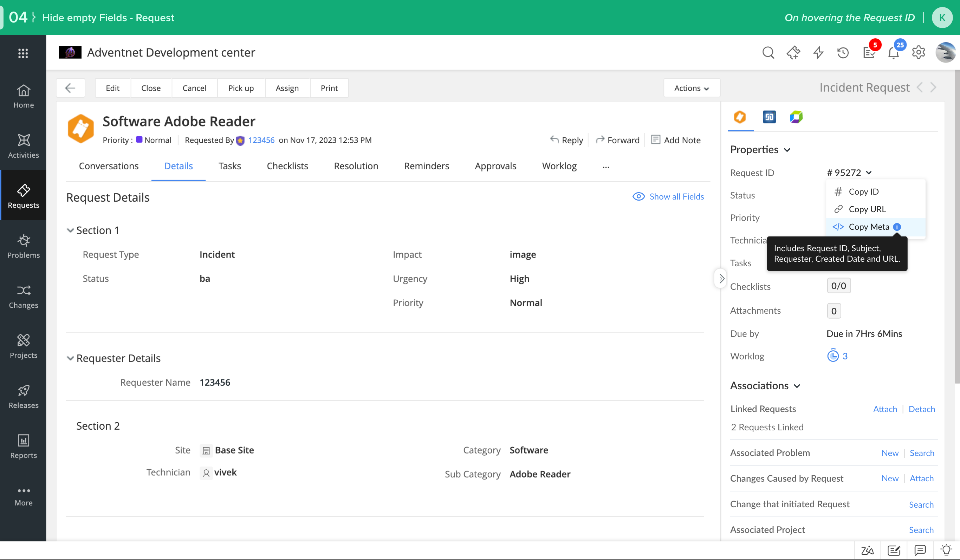Select Copy URL from the menu
Screen dimensions: 960x560
(x=867, y=209)
